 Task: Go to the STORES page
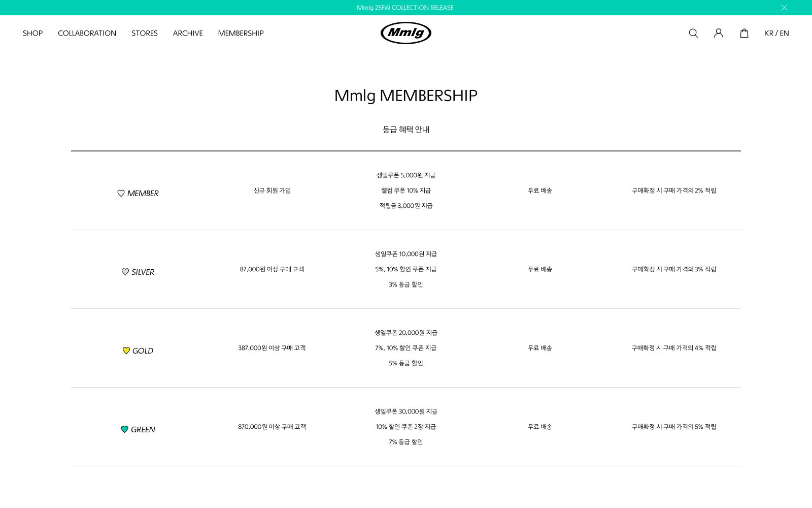[x=145, y=33]
